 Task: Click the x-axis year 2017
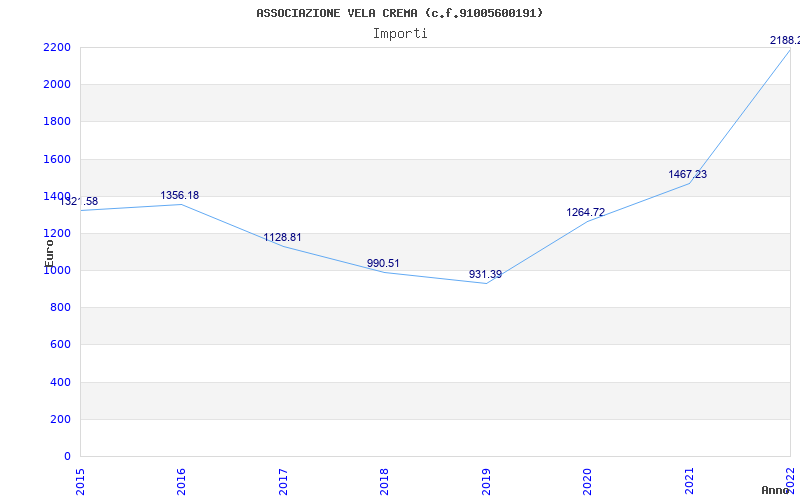coord(283,482)
